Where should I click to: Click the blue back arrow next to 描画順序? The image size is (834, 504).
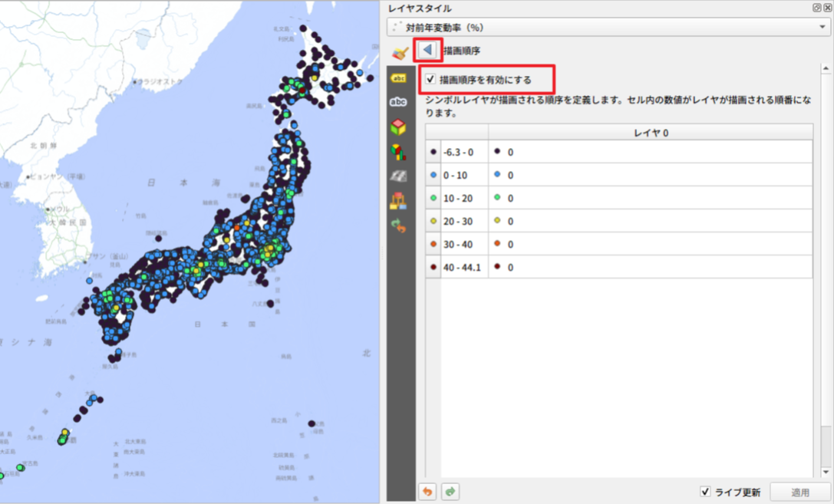click(427, 51)
